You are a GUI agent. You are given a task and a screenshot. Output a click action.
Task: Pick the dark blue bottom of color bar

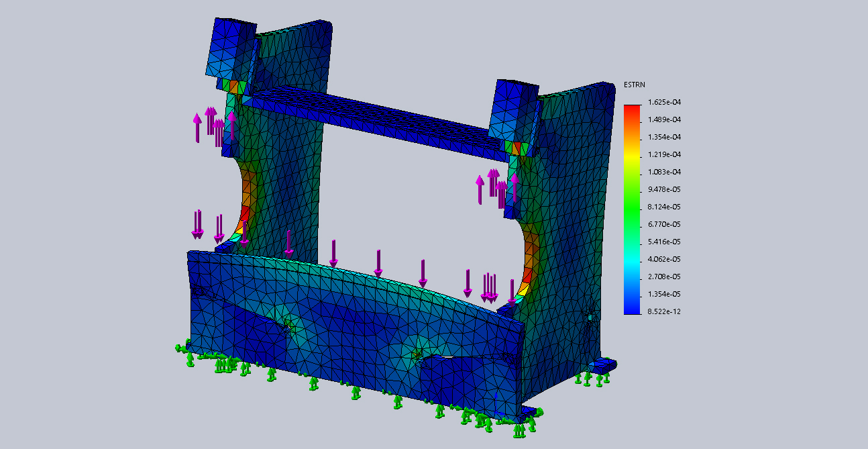click(x=632, y=307)
